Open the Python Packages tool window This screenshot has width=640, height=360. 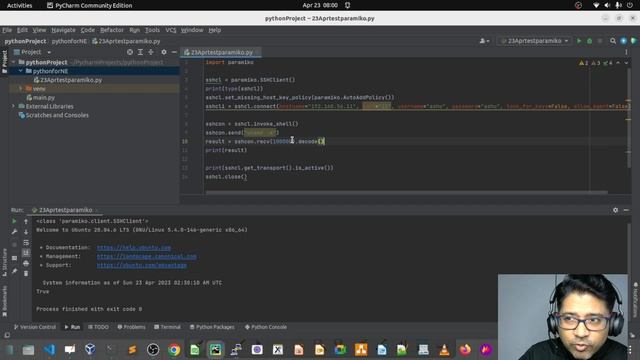[212, 327]
